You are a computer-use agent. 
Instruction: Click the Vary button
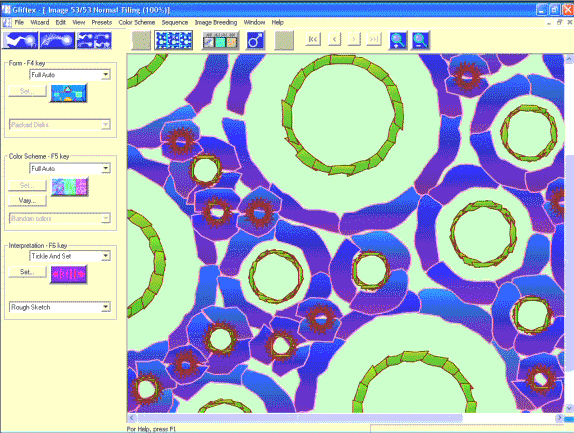(x=27, y=201)
